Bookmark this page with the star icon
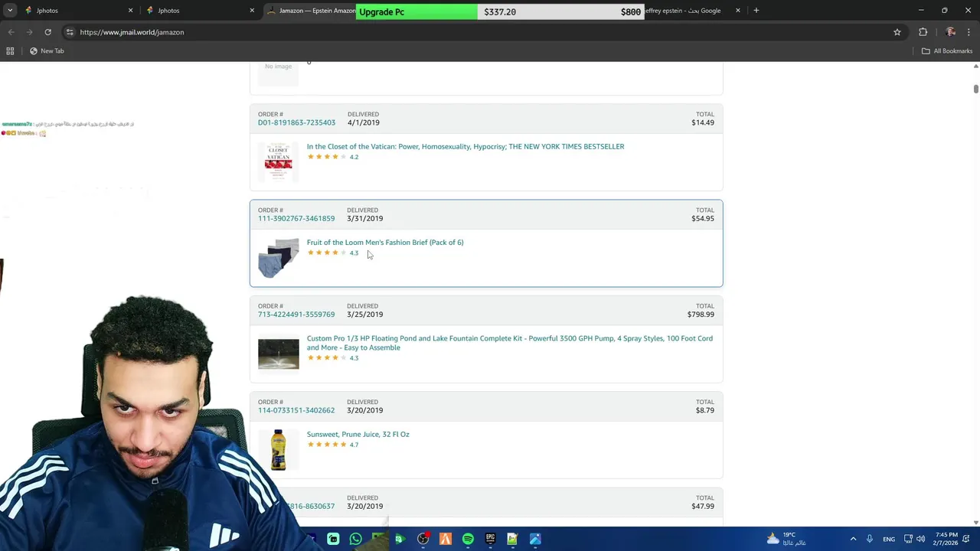 [x=897, y=32]
